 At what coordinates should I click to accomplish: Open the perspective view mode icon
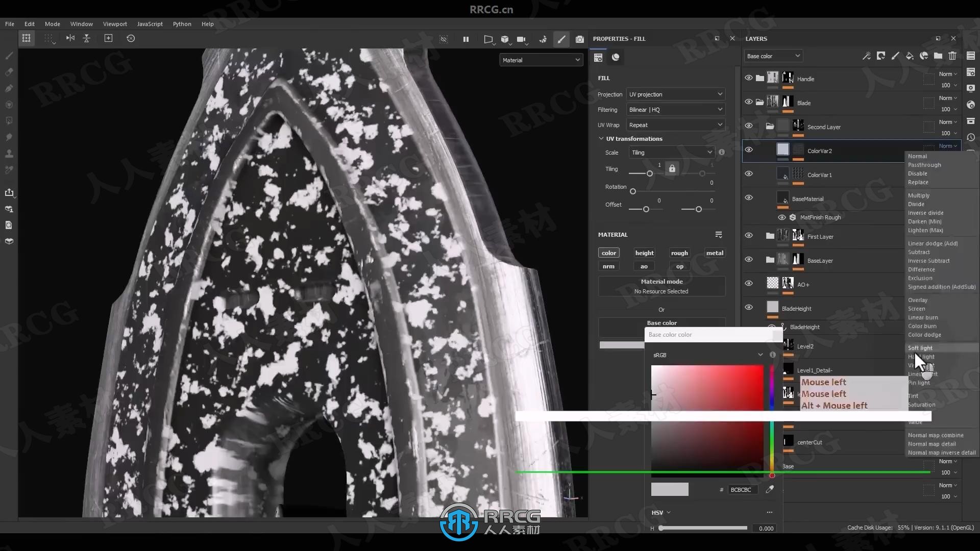[488, 39]
